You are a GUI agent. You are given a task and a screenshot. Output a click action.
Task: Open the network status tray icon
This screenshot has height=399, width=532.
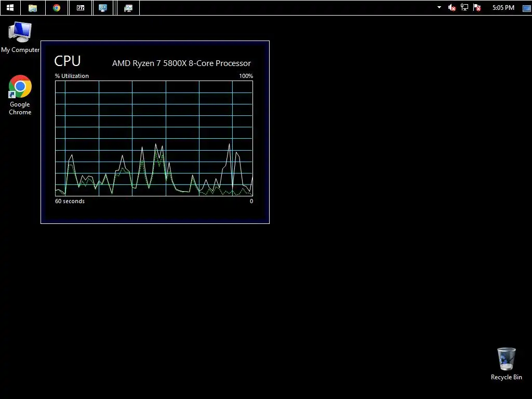464,7
